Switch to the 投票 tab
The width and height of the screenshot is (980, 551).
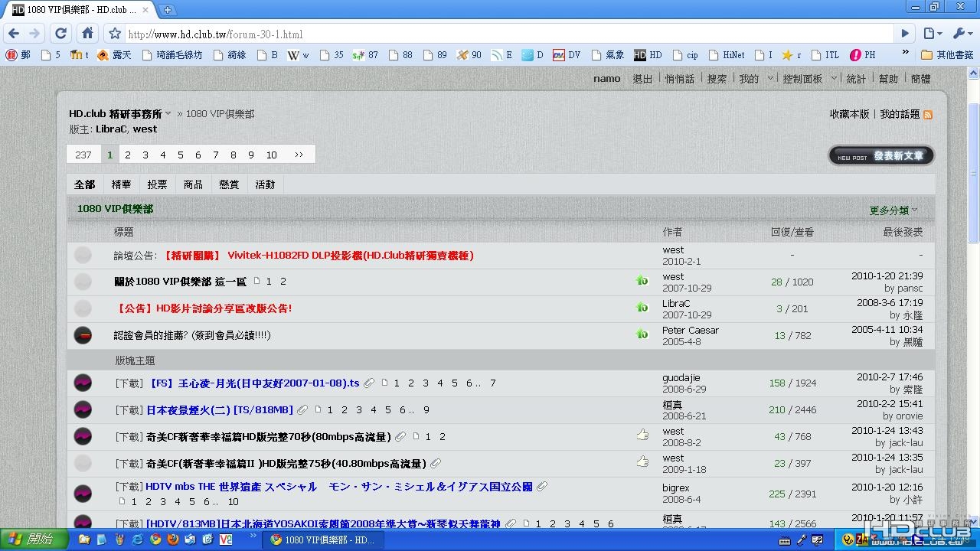pyautogui.click(x=157, y=184)
